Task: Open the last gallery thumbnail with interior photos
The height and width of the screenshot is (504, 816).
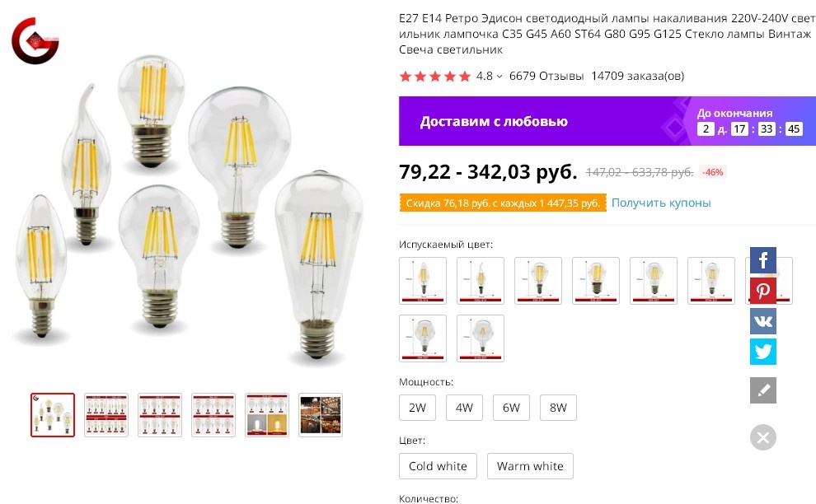Action: pyautogui.click(x=321, y=415)
